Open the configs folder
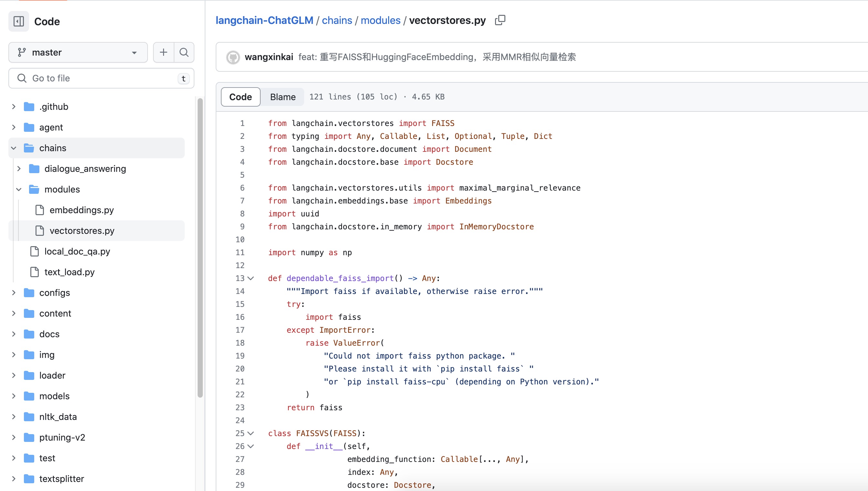This screenshot has width=868, height=491. coord(55,293)
